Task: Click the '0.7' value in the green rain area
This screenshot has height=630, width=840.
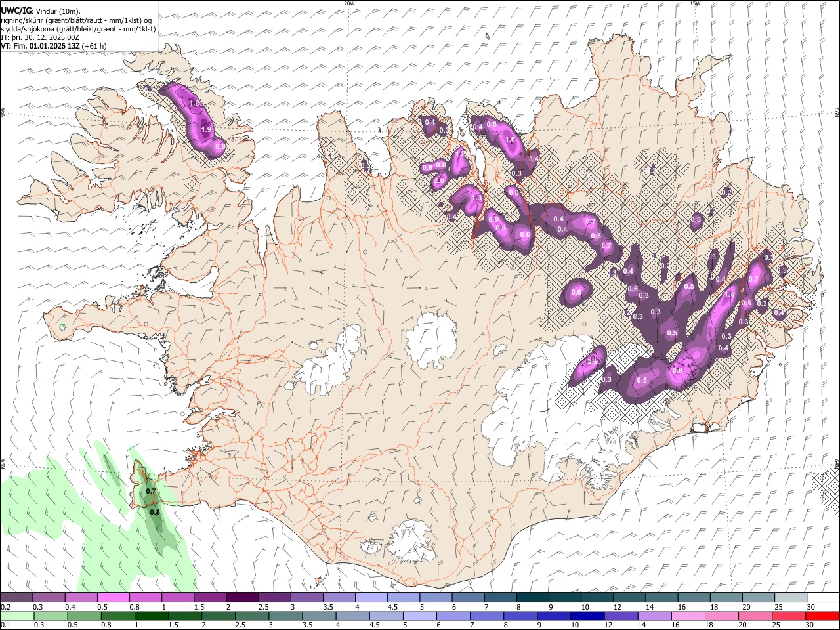Action: tap(151, 491)
